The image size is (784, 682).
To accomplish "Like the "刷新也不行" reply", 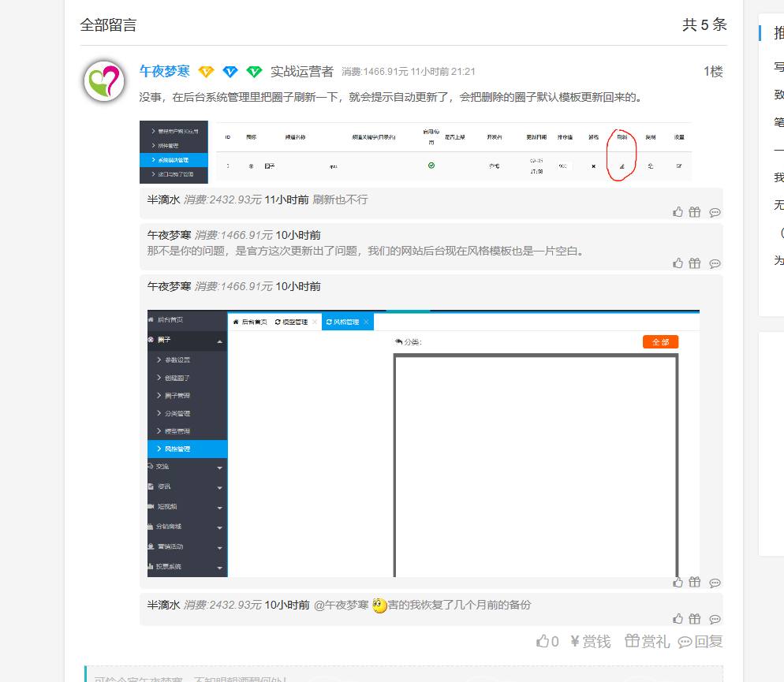I will [x=678, y=212].
